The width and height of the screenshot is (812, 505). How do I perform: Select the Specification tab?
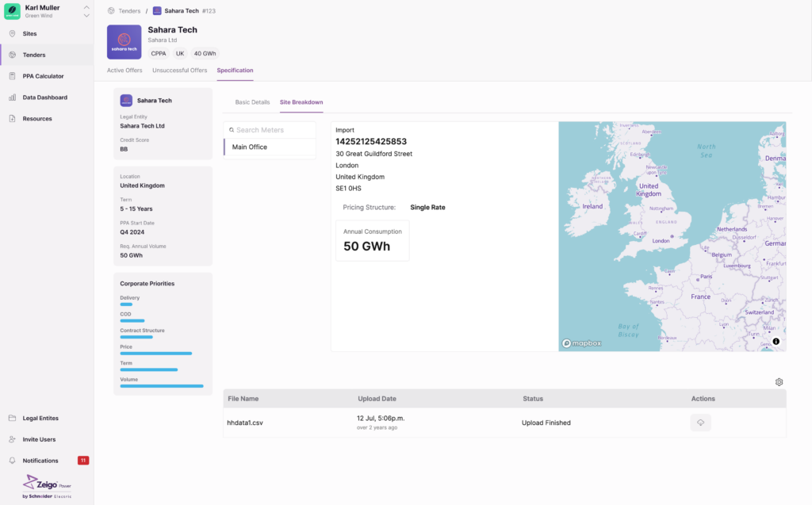point(235,71)
